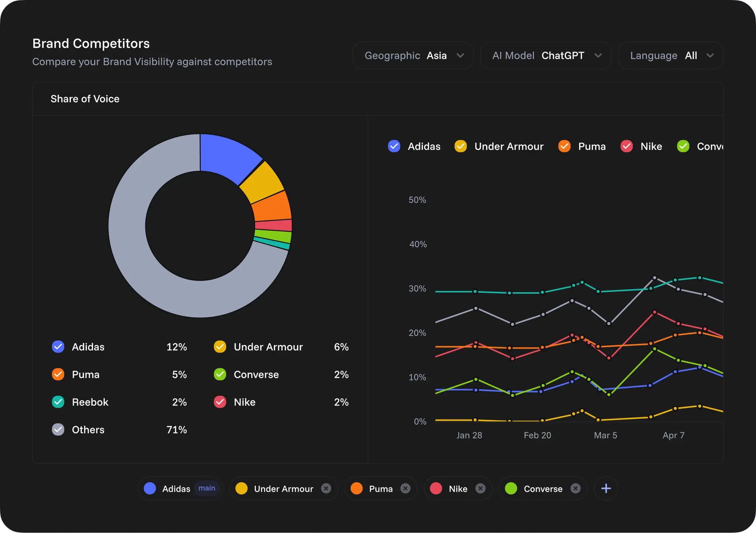Uncheck Nike in the donut legend
756x533 pixels.
point(220,402)
